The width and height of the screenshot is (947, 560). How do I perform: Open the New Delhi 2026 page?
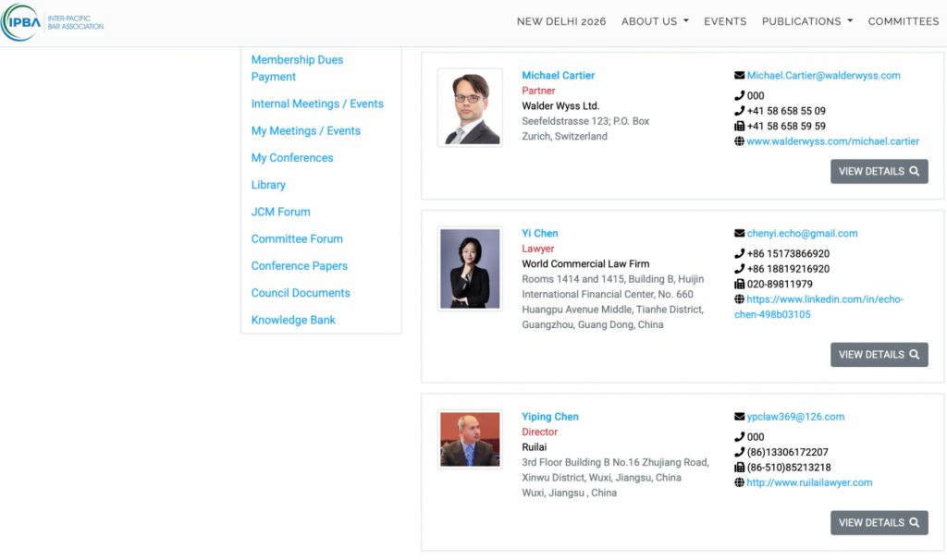(x=561, y=21)
